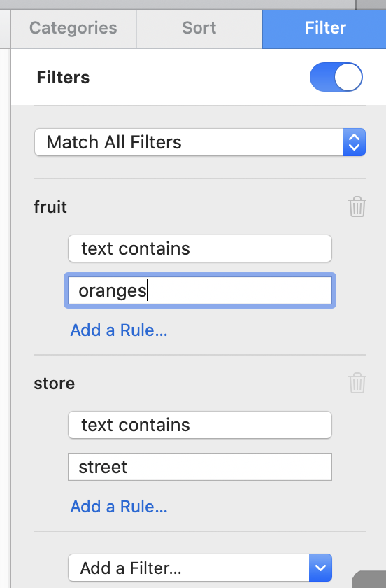This screenshot has width=386, height=588.
Task: Click the Match All Filters stepper arrows
Action: (x=354, y=142)
